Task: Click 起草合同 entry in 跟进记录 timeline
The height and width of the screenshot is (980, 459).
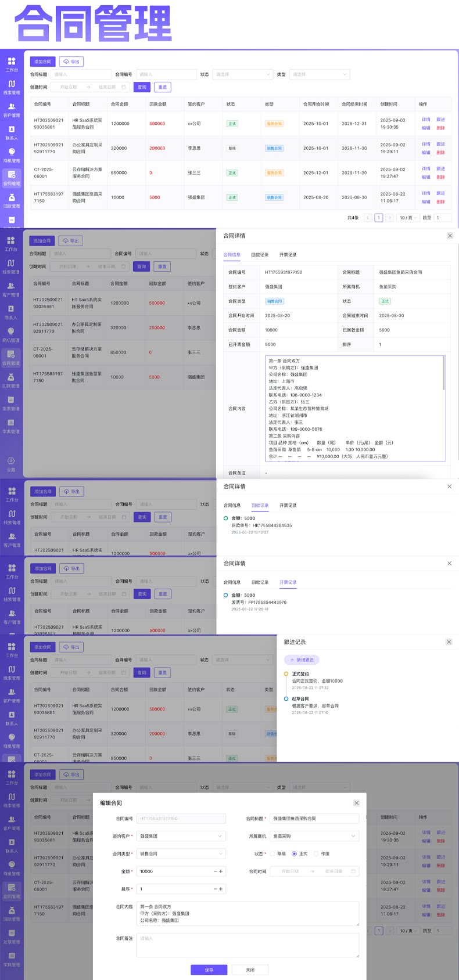Action: [300, 699]
